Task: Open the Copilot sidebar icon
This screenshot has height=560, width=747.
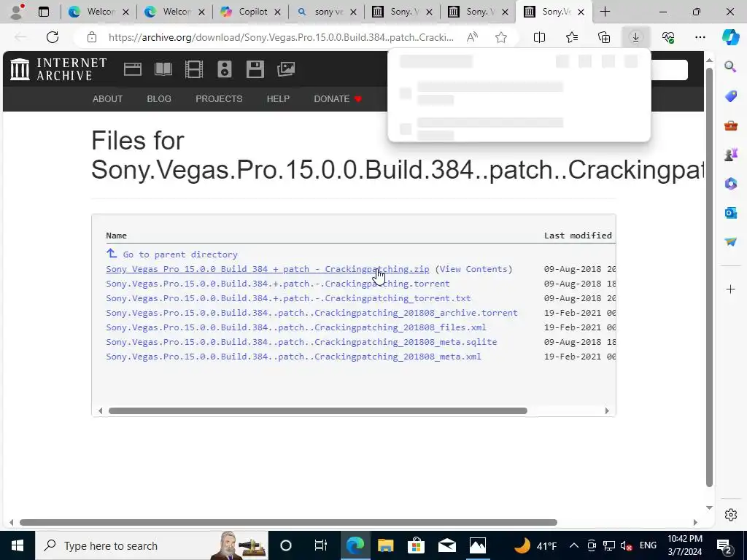Action: click(729, 37)
